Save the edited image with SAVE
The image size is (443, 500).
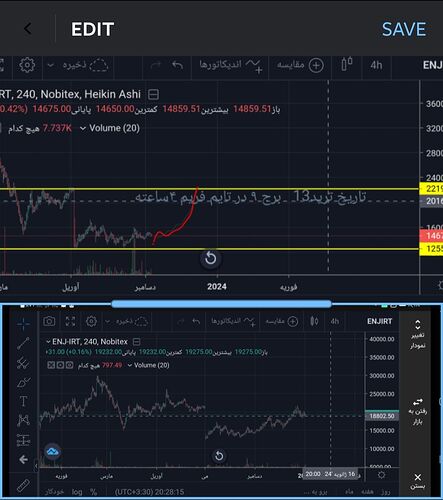tap(404, 29)
